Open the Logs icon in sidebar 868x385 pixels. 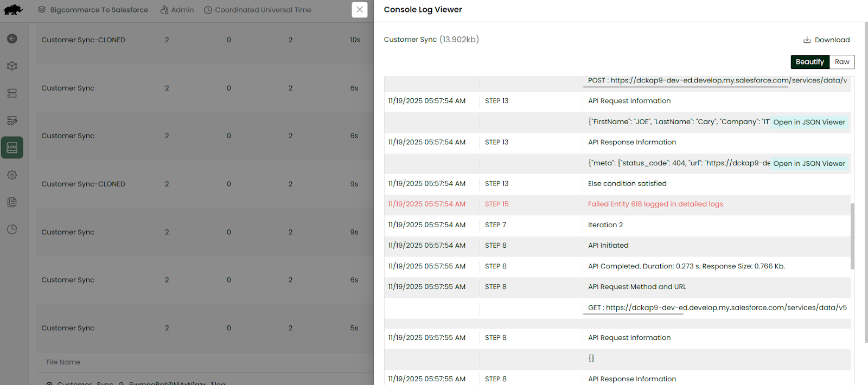pyautogui.click(x=12, y=147)
